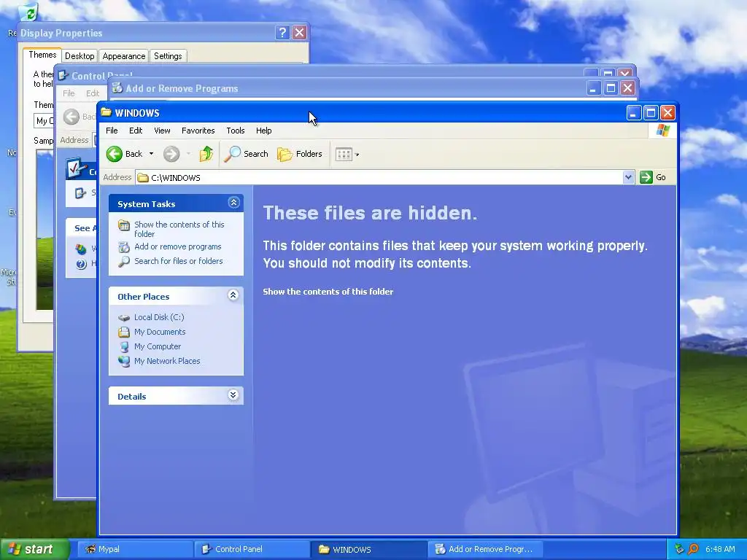Screen dimensions: 747x560
Task: Click the Add or Remove Programs title icon
Action: [117, 87]
